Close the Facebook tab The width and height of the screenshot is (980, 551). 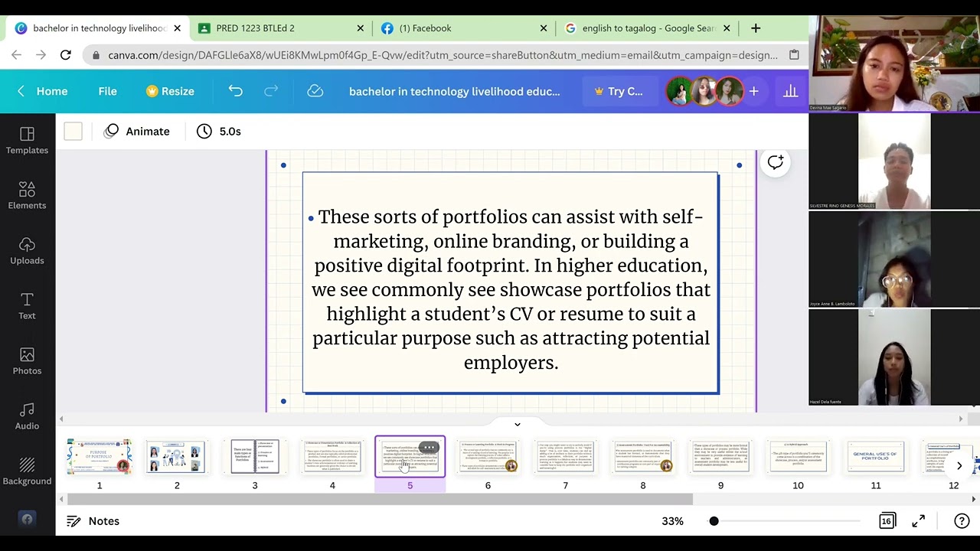pyautogui.click(x=544, y=28)
